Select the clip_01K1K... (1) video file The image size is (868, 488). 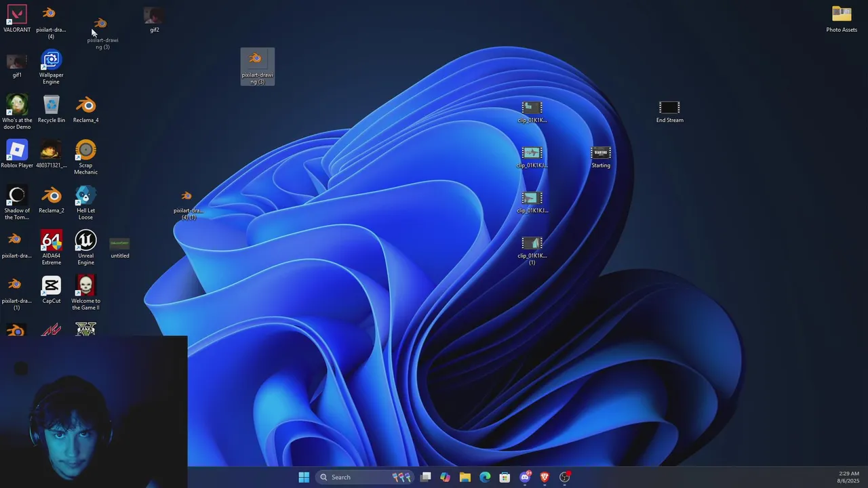(532, 250)
